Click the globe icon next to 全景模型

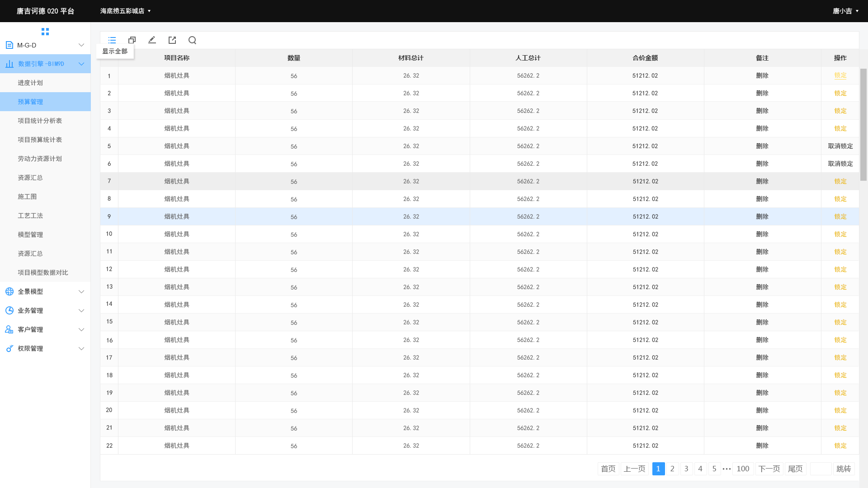click(9, 291)
